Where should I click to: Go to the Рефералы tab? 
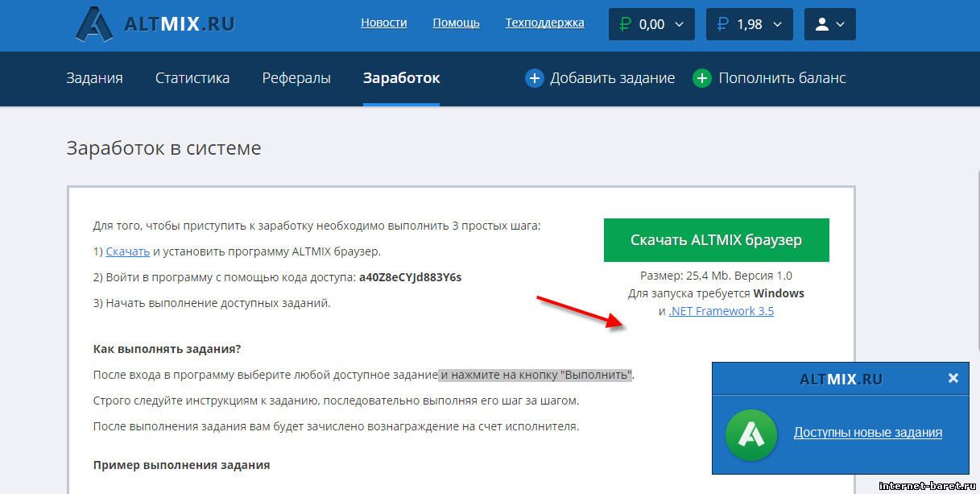296,78
